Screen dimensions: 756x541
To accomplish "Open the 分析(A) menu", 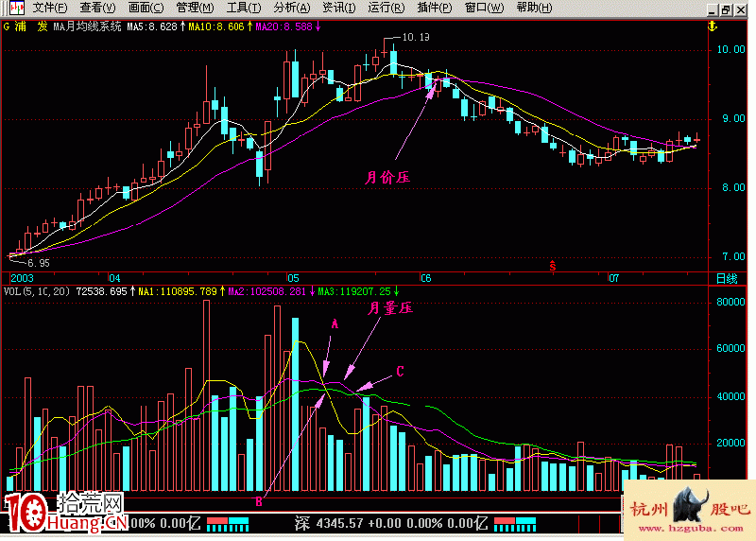I will [x=292, y=8].
